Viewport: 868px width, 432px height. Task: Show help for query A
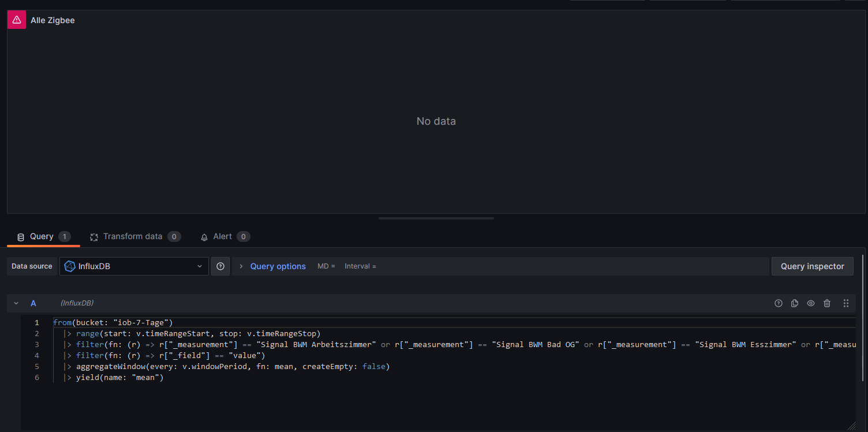(779, 303)
